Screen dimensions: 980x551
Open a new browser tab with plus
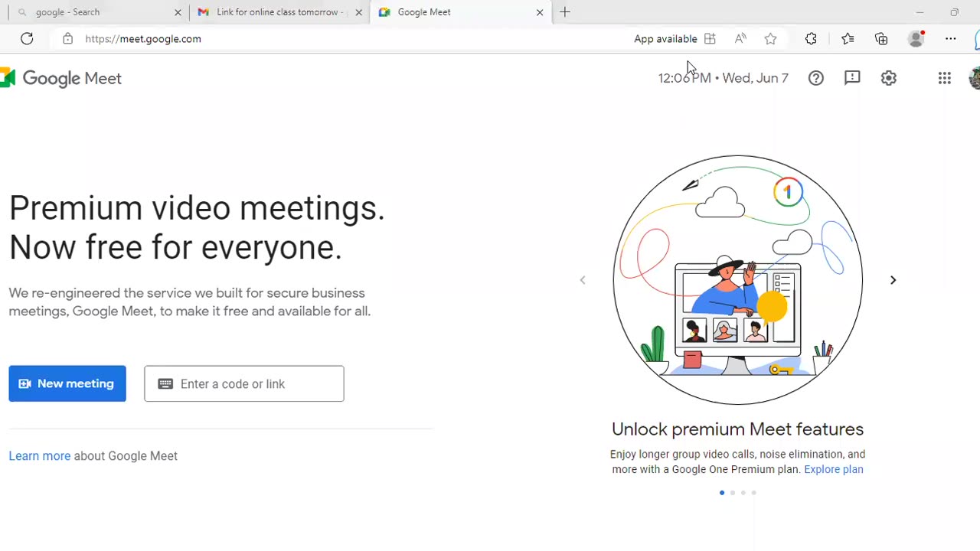coord(565,12)
